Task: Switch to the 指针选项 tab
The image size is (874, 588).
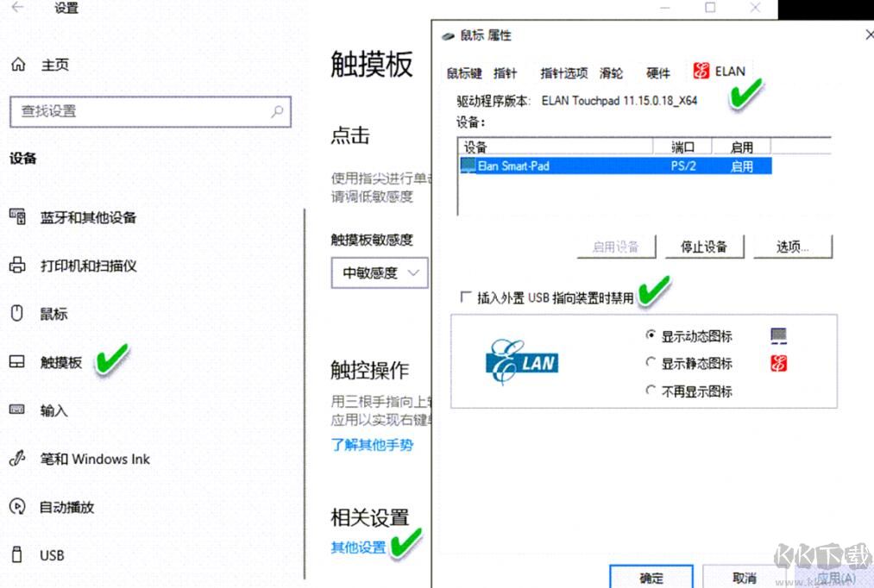Action: pyautogui.click(x=563, y=73)
